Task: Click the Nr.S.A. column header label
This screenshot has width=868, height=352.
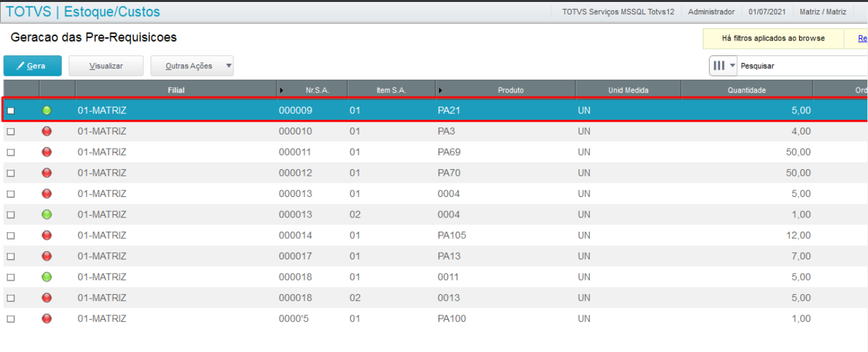Action: [318, 90]
